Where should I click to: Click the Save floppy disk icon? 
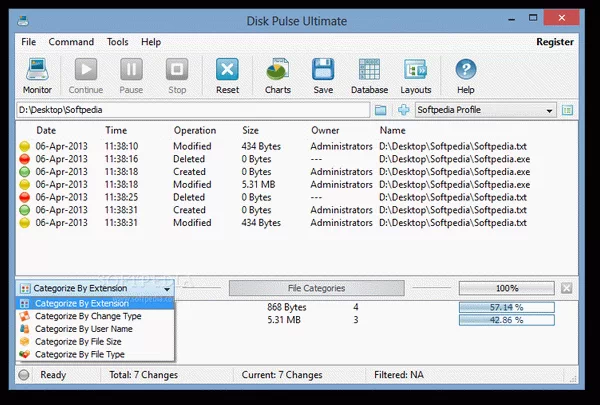point(323,69)
